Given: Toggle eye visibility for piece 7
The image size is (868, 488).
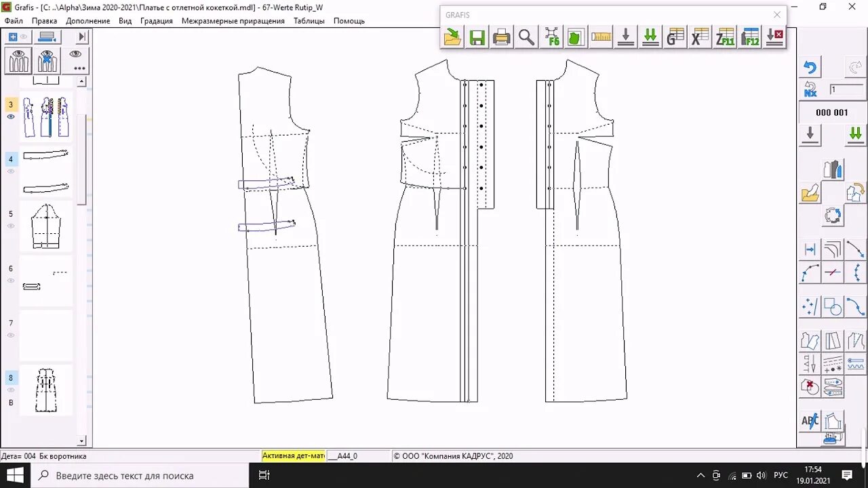Looking at the screenshot, I should (11, 335).
